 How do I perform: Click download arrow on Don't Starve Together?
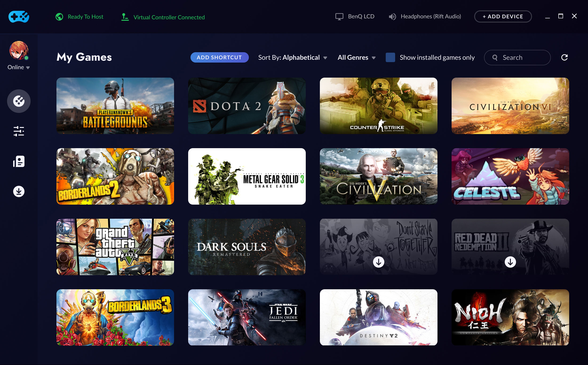click(378, 262)
